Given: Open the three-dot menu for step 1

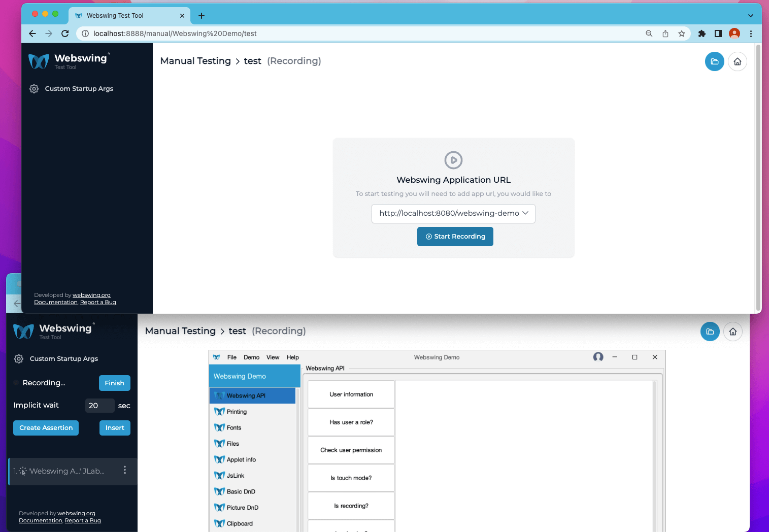Looking at the screenshot, I should click(124, 470).
